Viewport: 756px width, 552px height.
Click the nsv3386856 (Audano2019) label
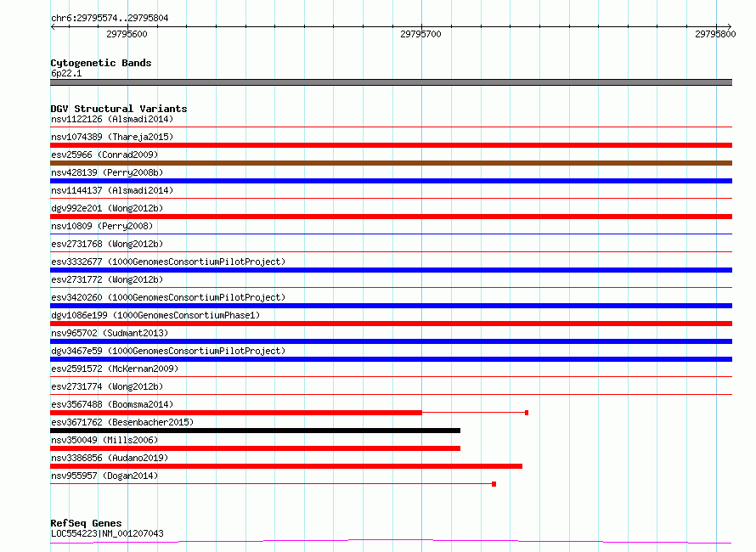point(110,458)
